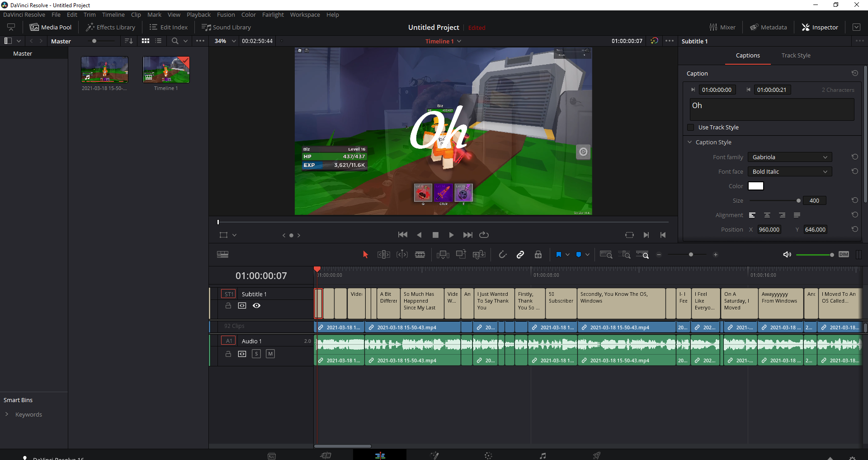Open the flag color dropdown arrow

coord(567,255)
